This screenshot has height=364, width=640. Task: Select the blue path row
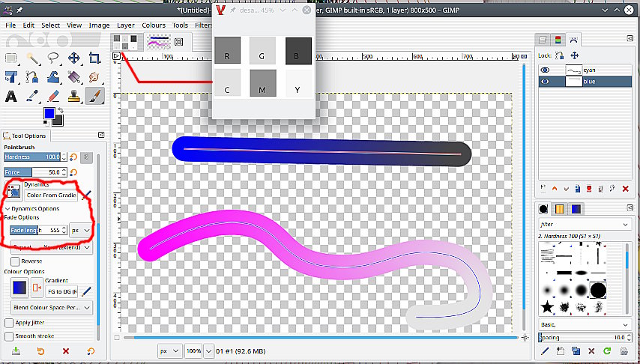pyautogui.click(x=585, y=82)
